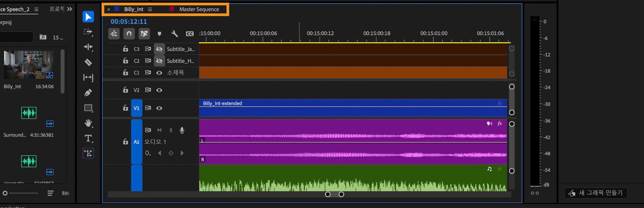Open panel menu beside ce Speech_2 tab

pyautogui.click(x=36, y=9)
